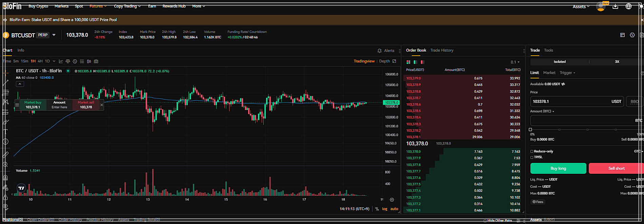Image resolution: width=644 pixels, height=224 pixels.
Task: Open chart settings gear near time axis
Action: pos(392,200)
